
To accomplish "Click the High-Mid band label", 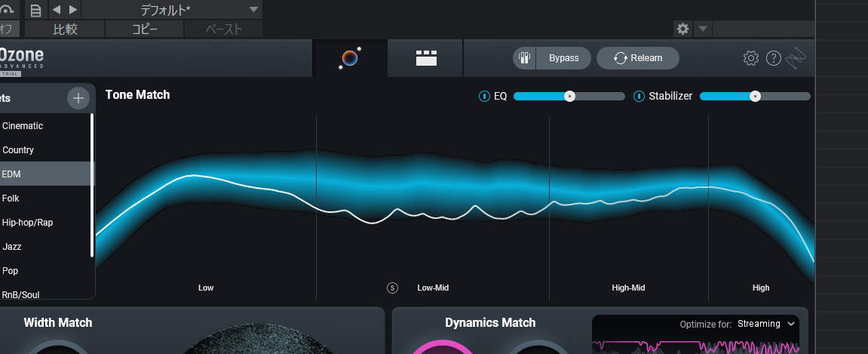I will tap(628, 288).
